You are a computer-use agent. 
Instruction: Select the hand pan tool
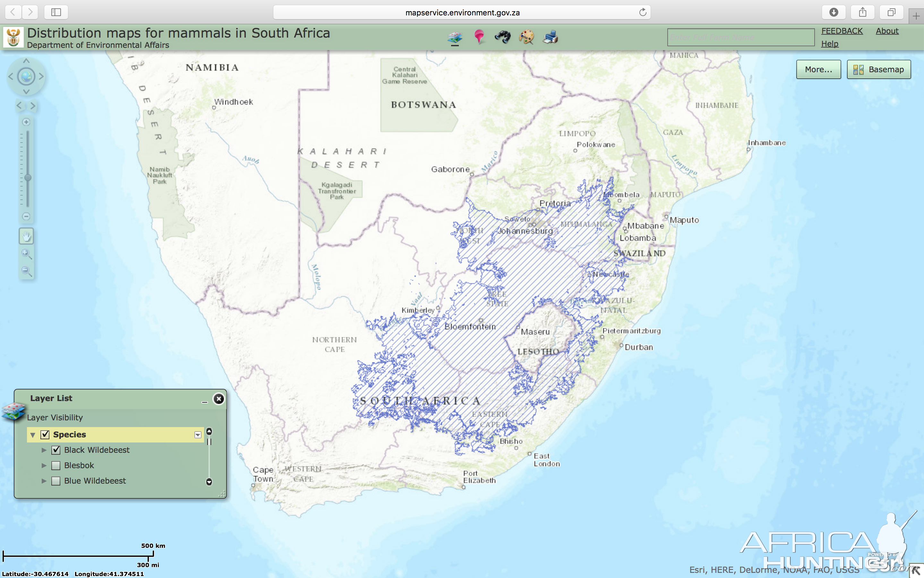click(x=26, y=236)
